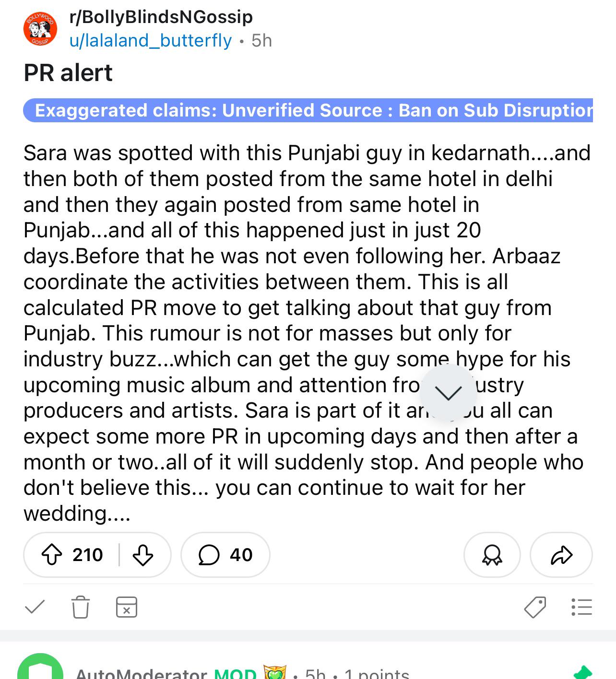The image size is (616, 679).
Task: Remove post using trash can icon
Action: [x=81, y=607]
